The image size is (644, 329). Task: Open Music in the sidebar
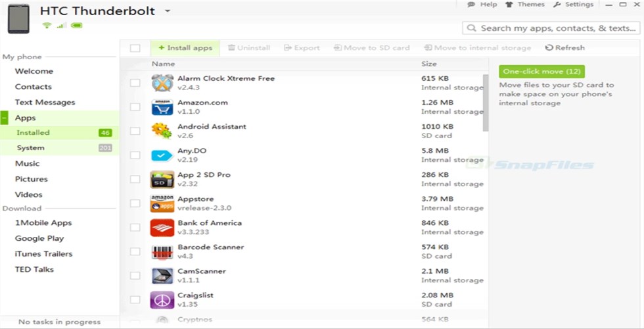pos(28,164)
